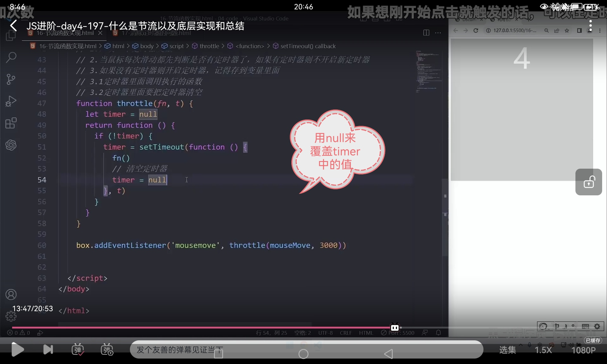Toggle the danmaku bullet comments on/off
This screenshot has height=364, width=607.
tap(78, 350)
